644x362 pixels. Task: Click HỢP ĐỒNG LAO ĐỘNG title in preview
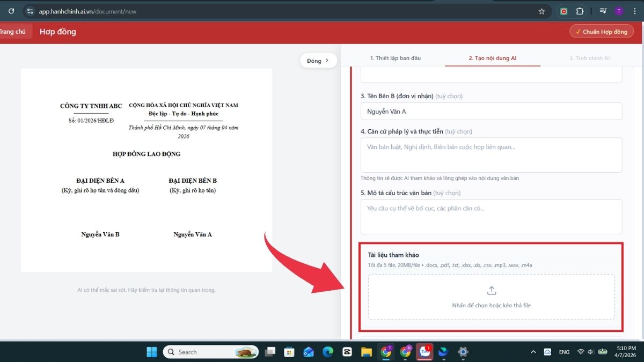pyautogui.click(x=147, y=154)
